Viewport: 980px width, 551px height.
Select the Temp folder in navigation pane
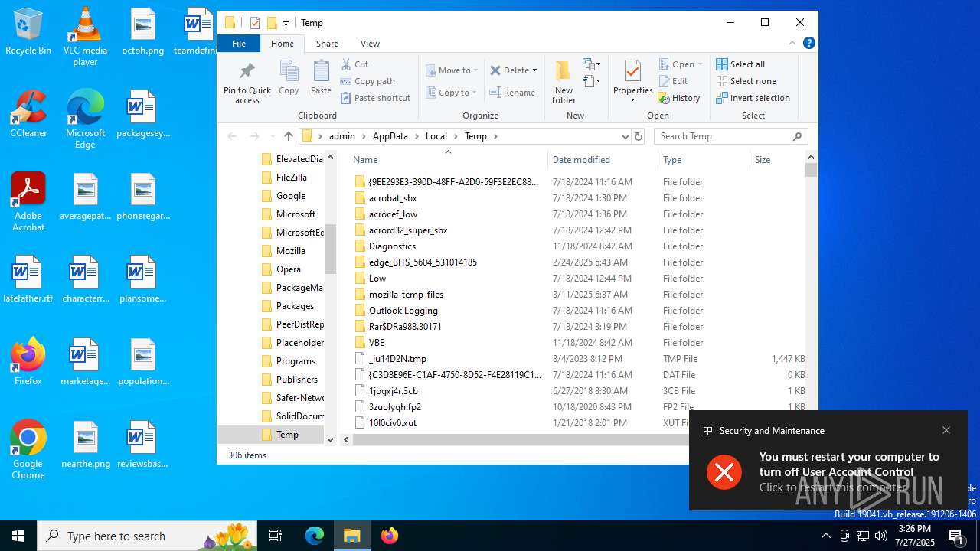pyautogui.click(x=287, y=435)
